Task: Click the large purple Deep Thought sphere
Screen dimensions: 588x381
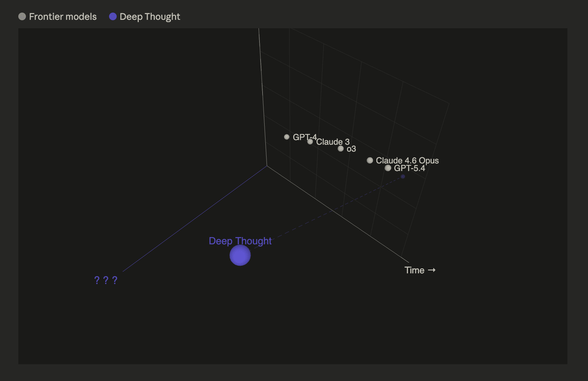Action: tap(240, 255)
